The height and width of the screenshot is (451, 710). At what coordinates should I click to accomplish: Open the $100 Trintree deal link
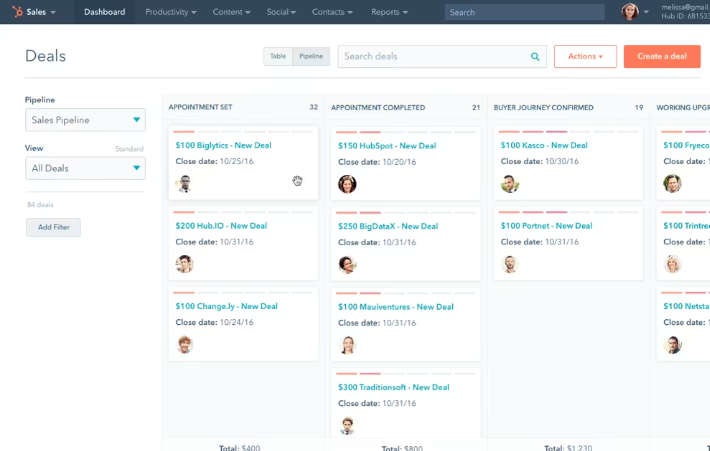click(x=686, y=226)
